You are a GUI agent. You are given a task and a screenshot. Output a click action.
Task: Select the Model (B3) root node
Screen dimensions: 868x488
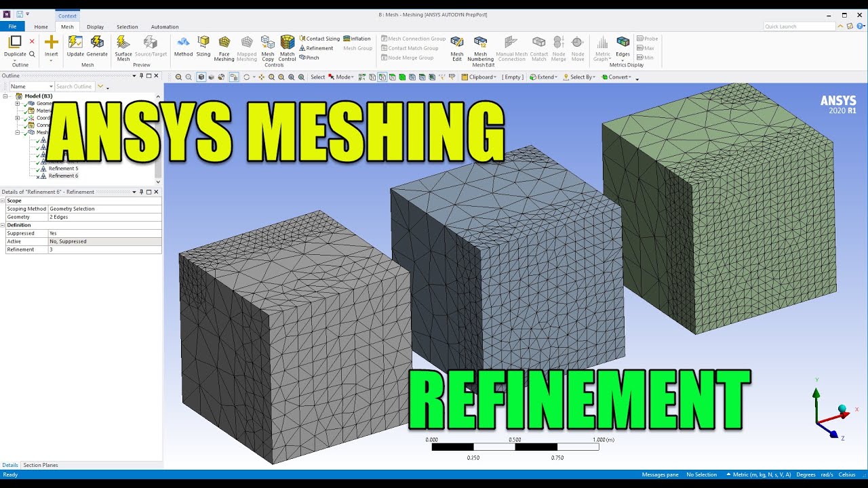tap(38, 96)
